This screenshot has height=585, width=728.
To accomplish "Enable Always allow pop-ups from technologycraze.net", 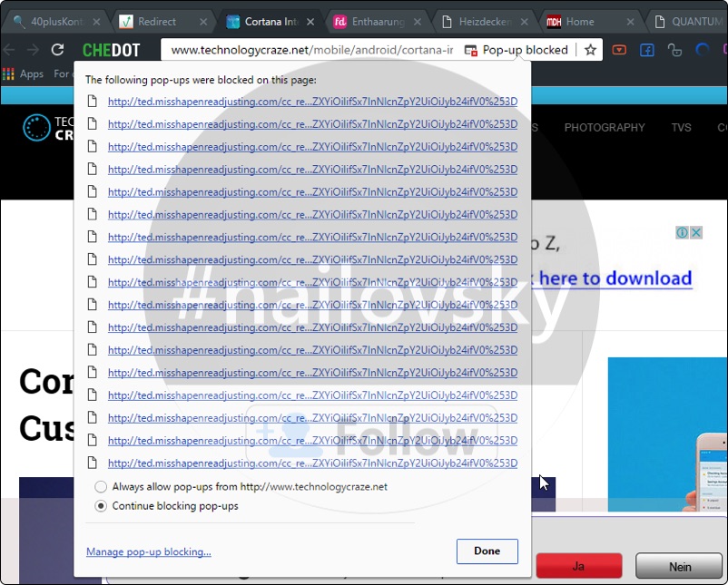I will click(101, 486).
